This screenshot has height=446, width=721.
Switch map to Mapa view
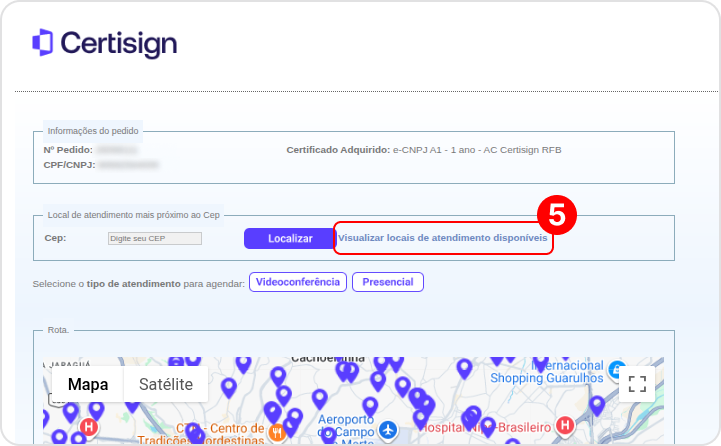[88, 384]
